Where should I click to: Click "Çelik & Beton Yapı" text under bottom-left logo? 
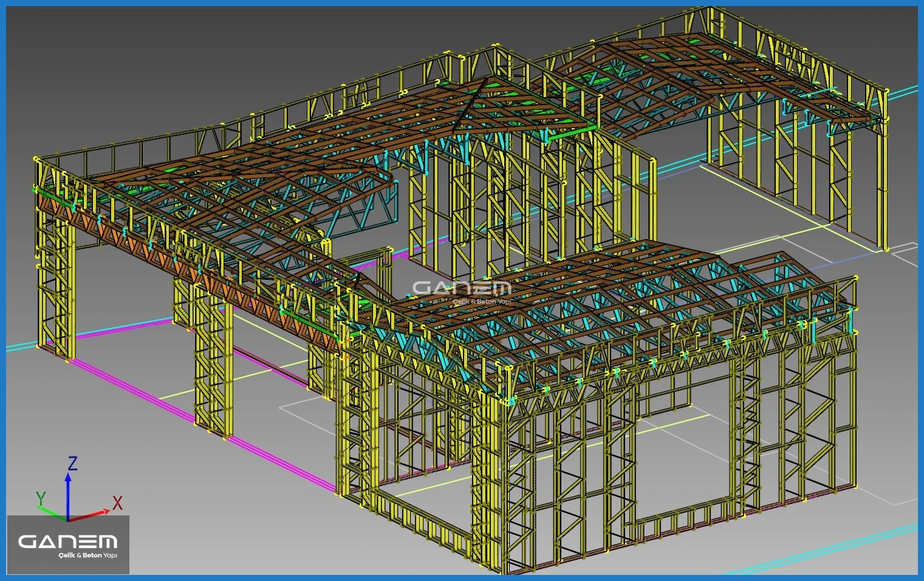pyautogui.click(x=87, y=556)
